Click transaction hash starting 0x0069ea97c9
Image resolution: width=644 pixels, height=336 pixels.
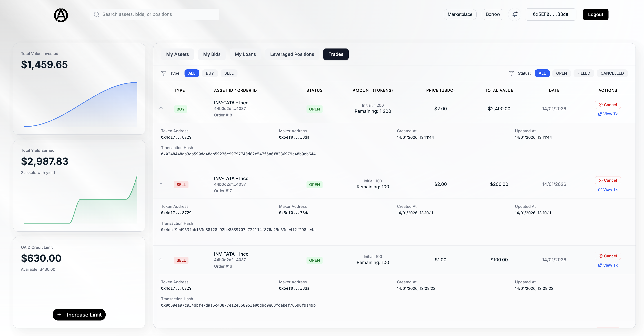[238, 305]
